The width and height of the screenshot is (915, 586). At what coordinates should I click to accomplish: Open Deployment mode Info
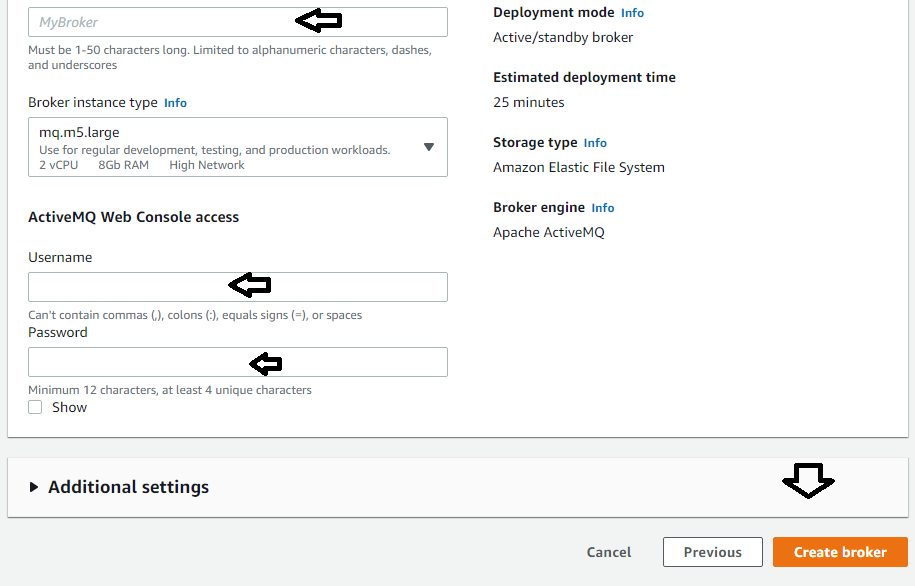pyautogui.click(x=632, y=12)
